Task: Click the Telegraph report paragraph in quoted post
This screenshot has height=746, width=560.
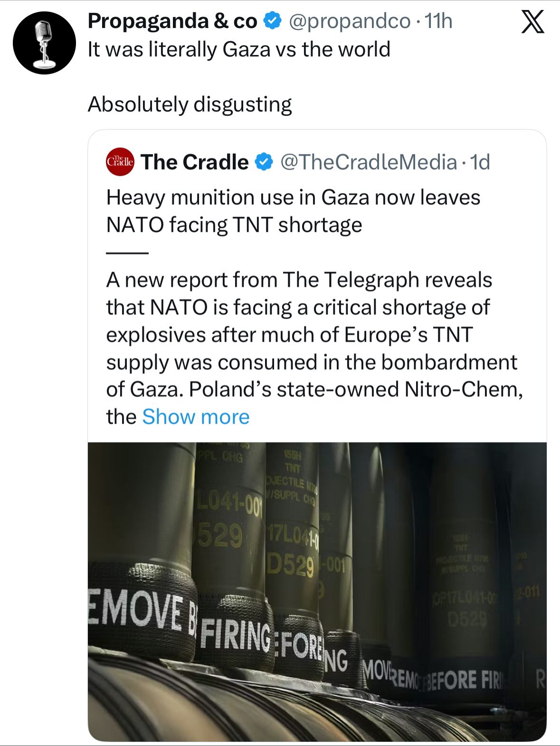Action: tap(313, 334)
